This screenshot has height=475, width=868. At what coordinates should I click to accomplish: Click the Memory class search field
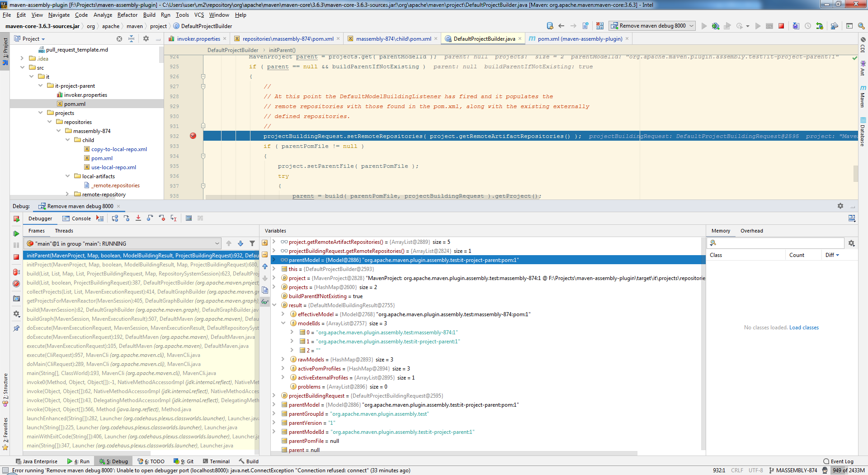(x=778, y=243)
